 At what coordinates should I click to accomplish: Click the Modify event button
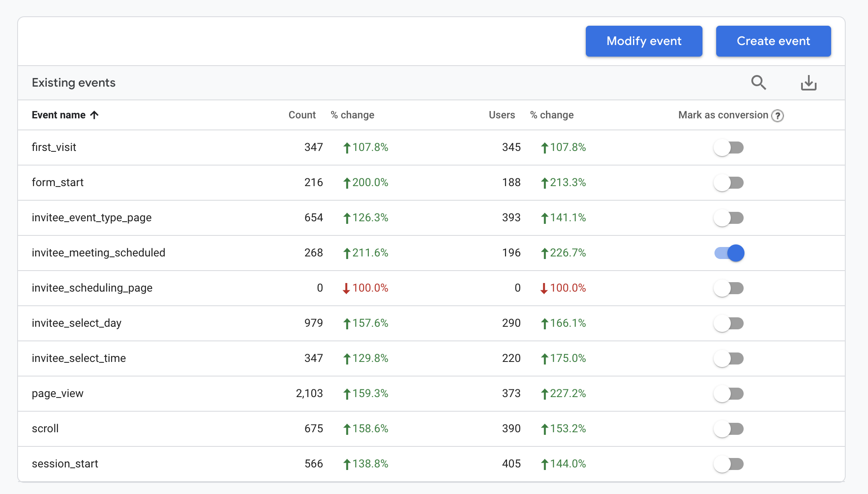(x=644, y=41)
